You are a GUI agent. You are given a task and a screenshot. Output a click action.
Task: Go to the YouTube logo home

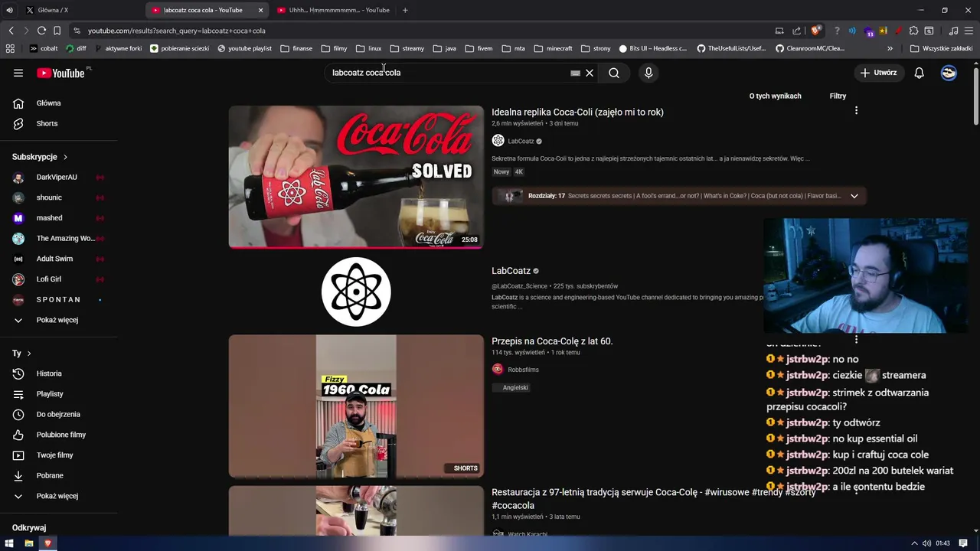click(60, 73)
